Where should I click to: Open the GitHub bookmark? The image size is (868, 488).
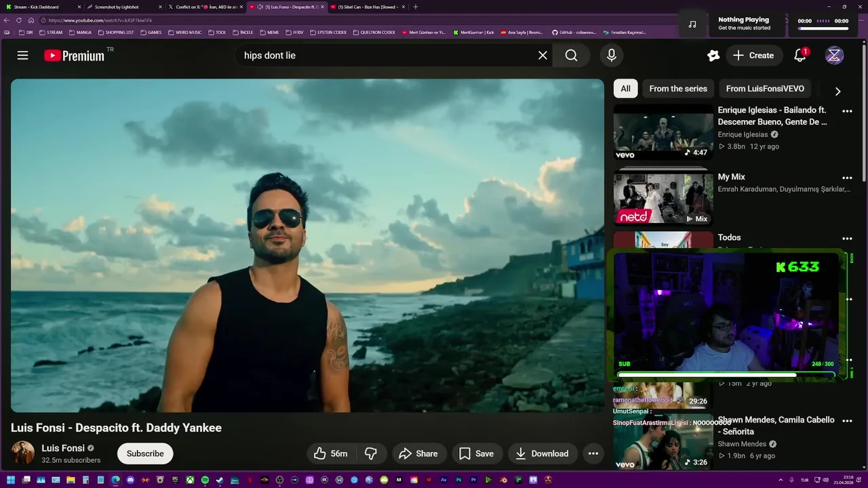point(574,32)
